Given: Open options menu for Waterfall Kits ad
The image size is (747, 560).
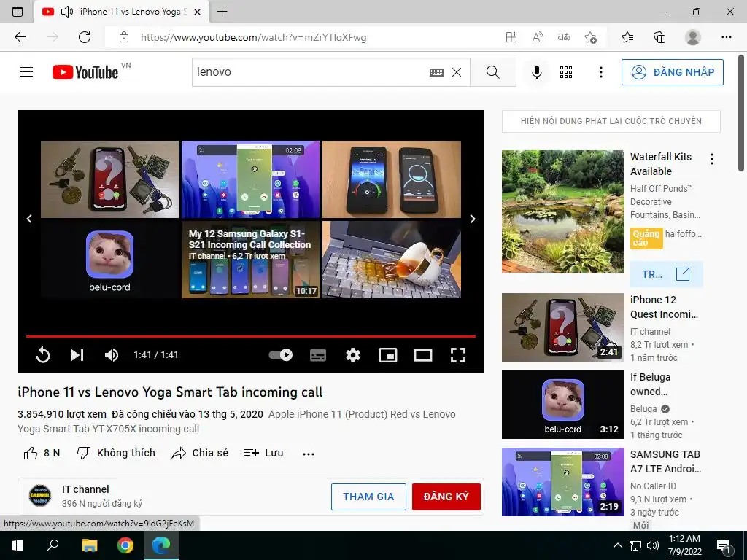Looking at the screenshot, I should click(x=712, y=159).
